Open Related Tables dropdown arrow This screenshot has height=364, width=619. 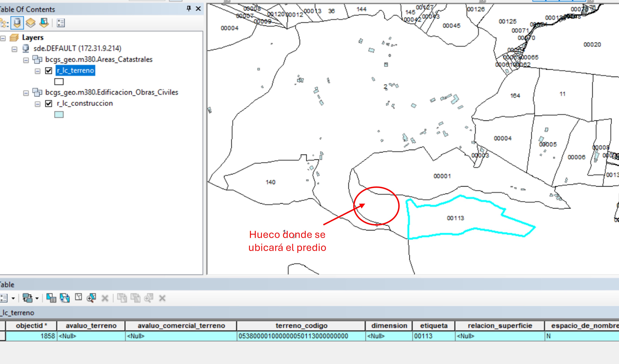pos(37,299)
